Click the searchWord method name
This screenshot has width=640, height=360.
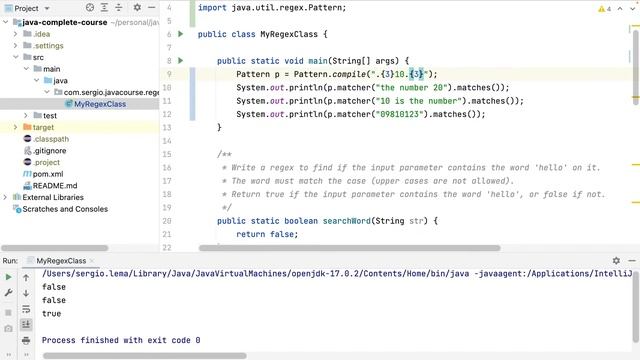(x=347, y=221)
